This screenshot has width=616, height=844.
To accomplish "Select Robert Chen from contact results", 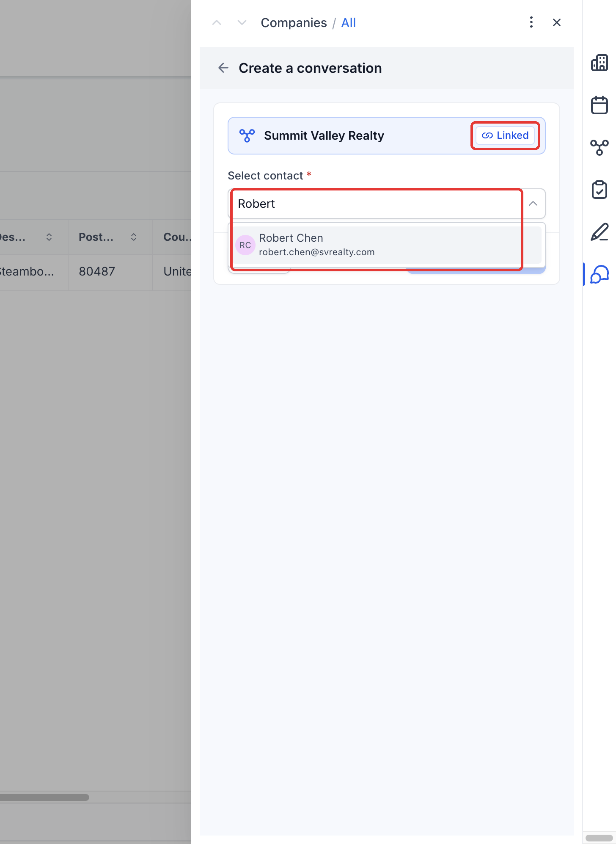I will click(x=387, y=245).
